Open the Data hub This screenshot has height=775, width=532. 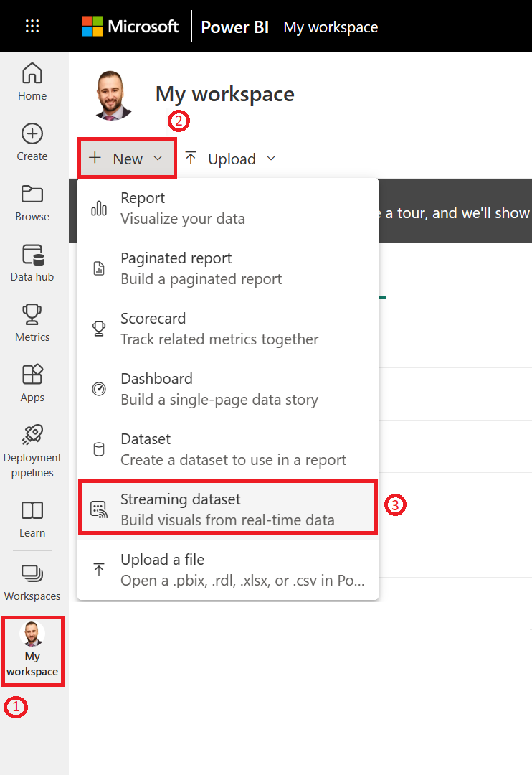[32, 263]
